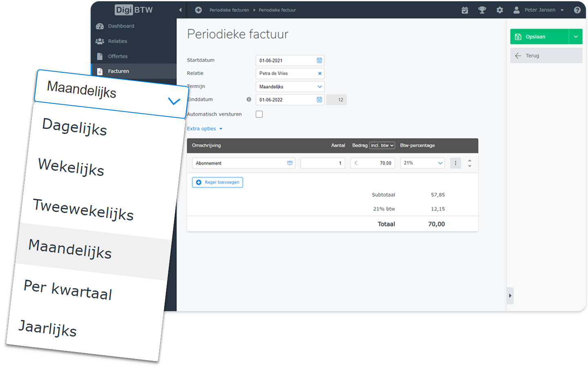Move the Abonnement row up with arrow

pos(470,161)
